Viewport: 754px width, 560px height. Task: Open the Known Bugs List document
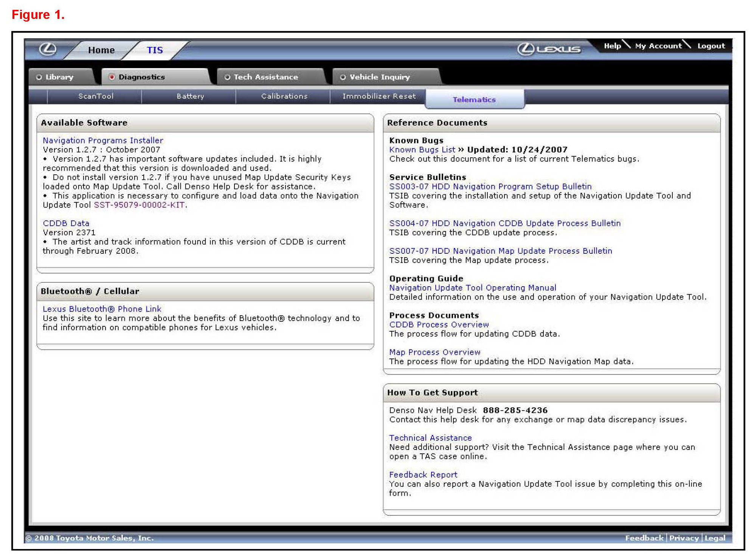pyautogui.click(x=422, y=150)
